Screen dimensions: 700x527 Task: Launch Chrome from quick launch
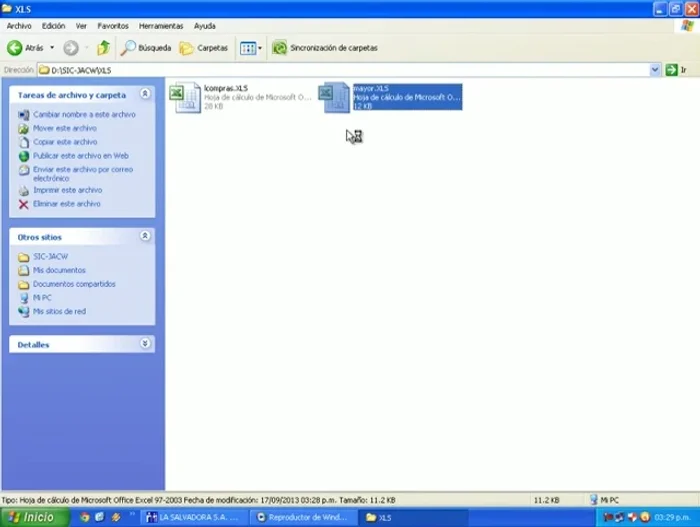click(84, 517)
